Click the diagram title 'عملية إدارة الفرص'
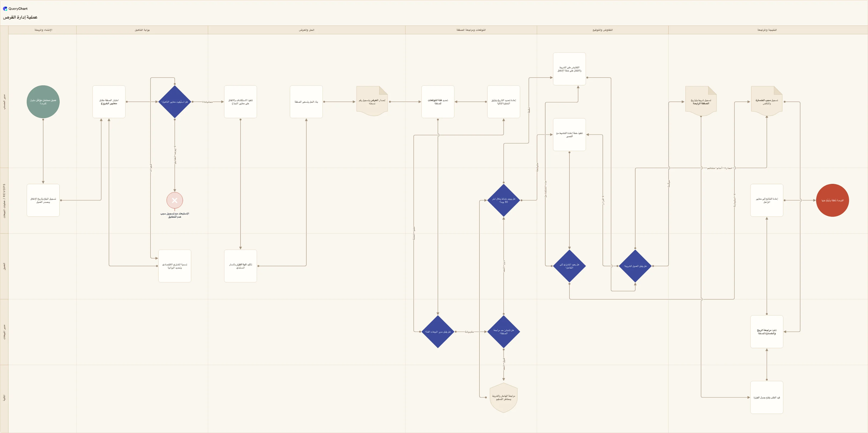 coord(20,17)
